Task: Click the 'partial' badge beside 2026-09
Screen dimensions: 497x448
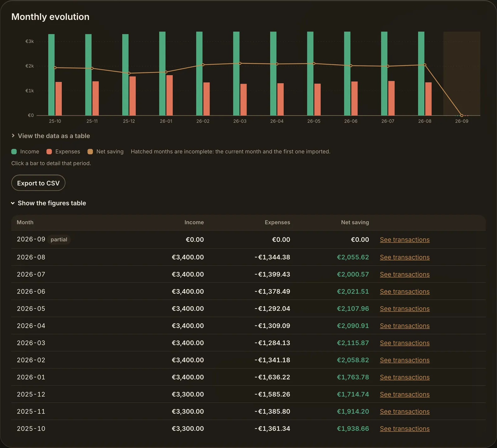Action: coord(59,240)
